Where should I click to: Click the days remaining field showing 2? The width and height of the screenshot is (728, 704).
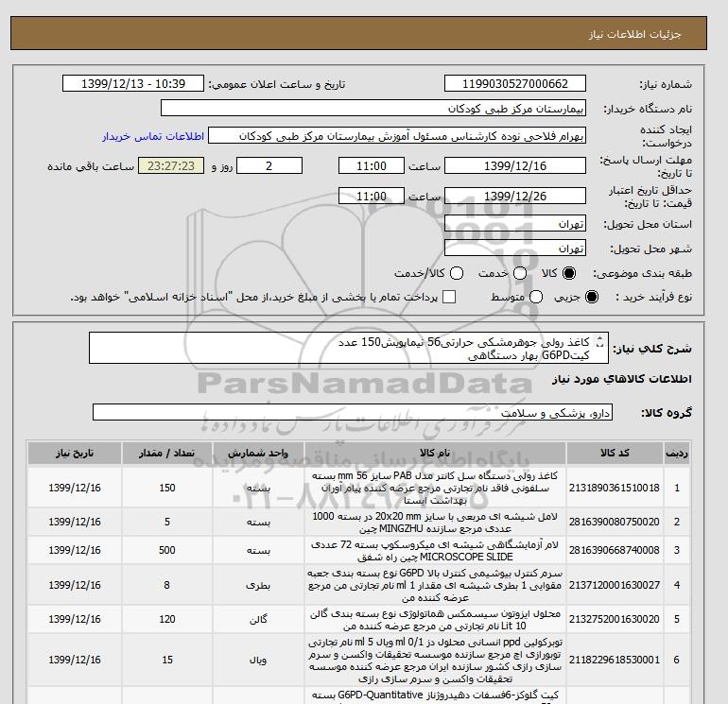pos(269,165)
